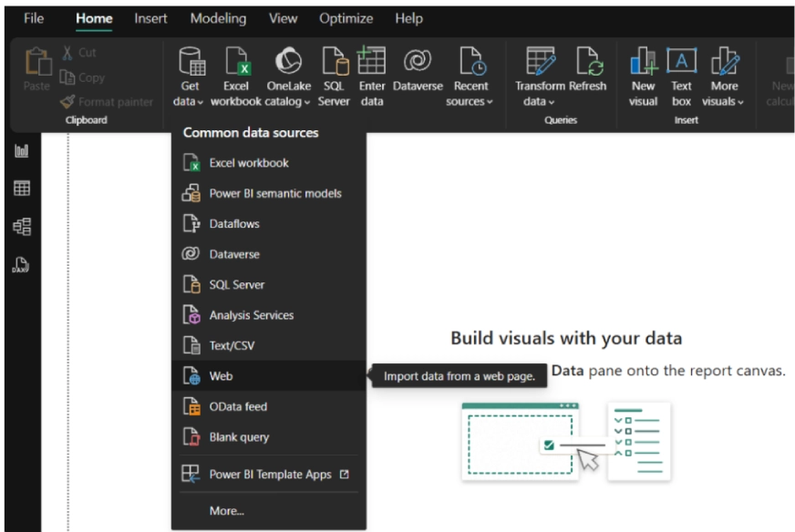This screenshot has width=795, height=532.
Task: Switch to the Modeling ribbon tab
Action: [x=218, y=17]
